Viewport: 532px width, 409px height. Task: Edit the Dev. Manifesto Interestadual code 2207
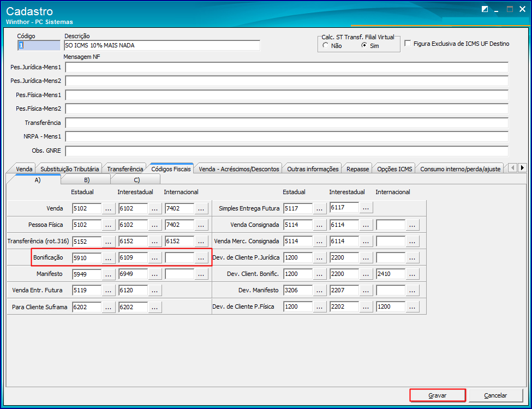[344, 290]
